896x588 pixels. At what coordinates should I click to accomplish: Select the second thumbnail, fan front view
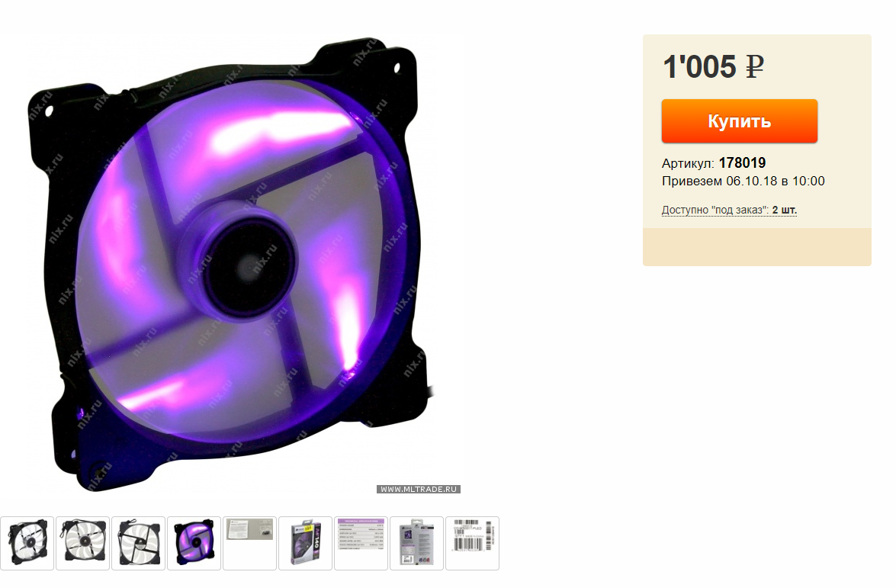(x=83, y=543)
